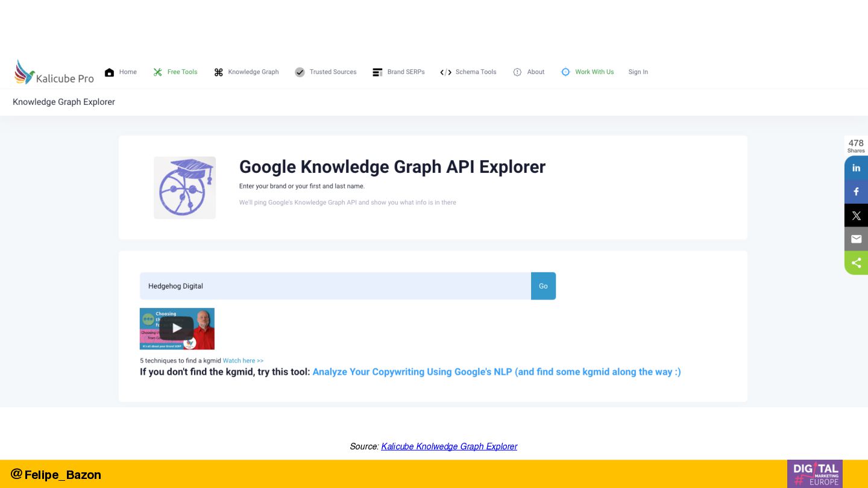This screenshot has height=488, width=868.
Task: Play the kgmid techniques video
Action: [x=177, y=328]
